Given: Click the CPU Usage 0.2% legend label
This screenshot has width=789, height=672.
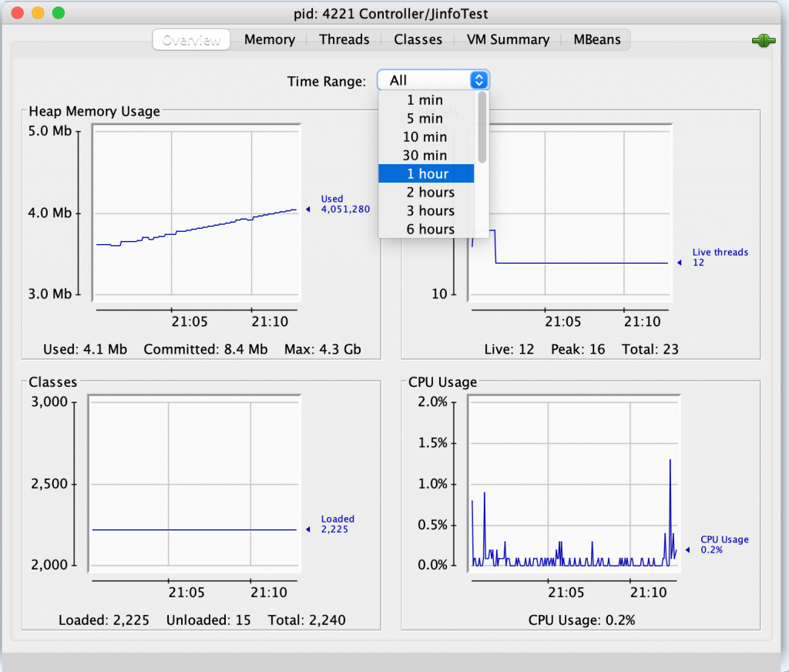Looking at the screenshot, I should [724, 545].
